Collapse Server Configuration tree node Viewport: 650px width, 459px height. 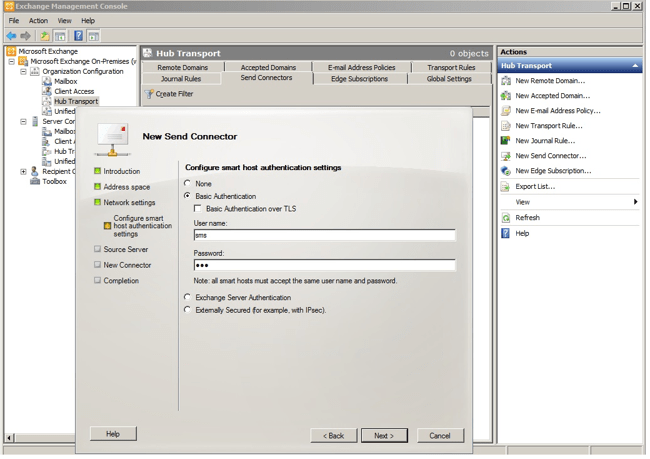click(24, 121)
